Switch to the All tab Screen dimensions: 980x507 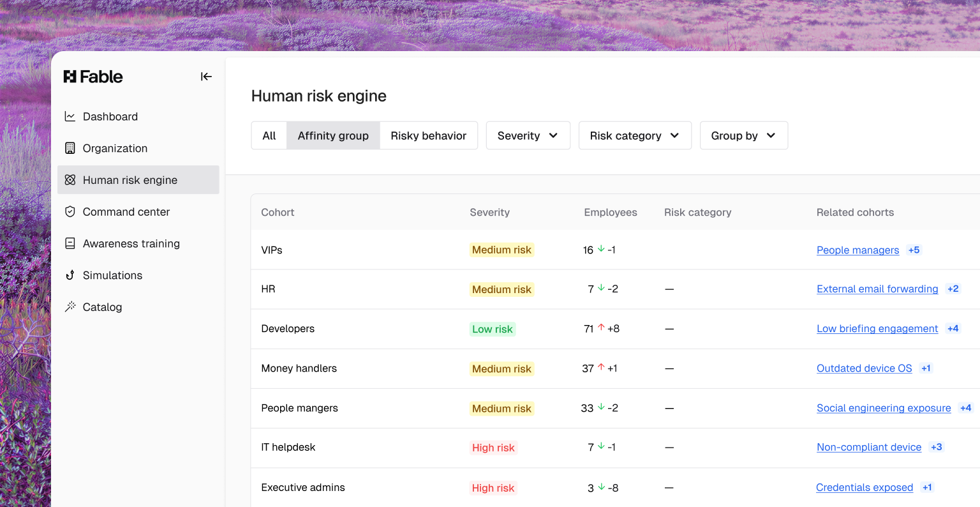click(x=269, y=135)
